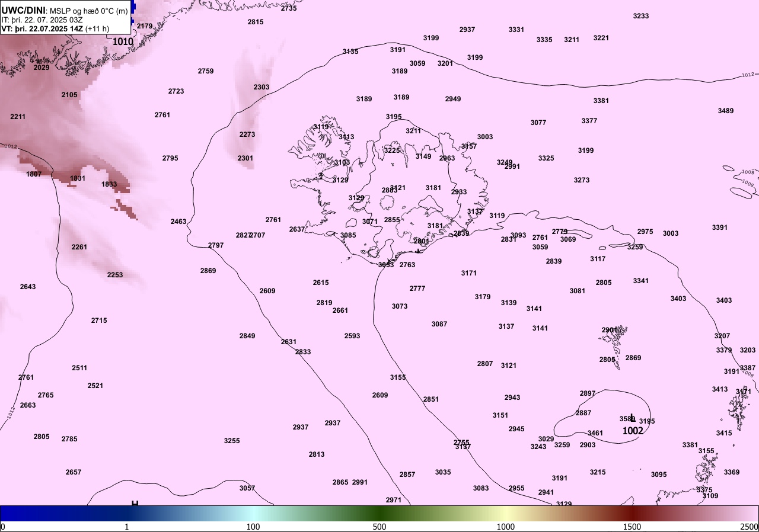This screenshot has width=759, height=532.
Task: Click the height value 3215
Action: (598, 472)
